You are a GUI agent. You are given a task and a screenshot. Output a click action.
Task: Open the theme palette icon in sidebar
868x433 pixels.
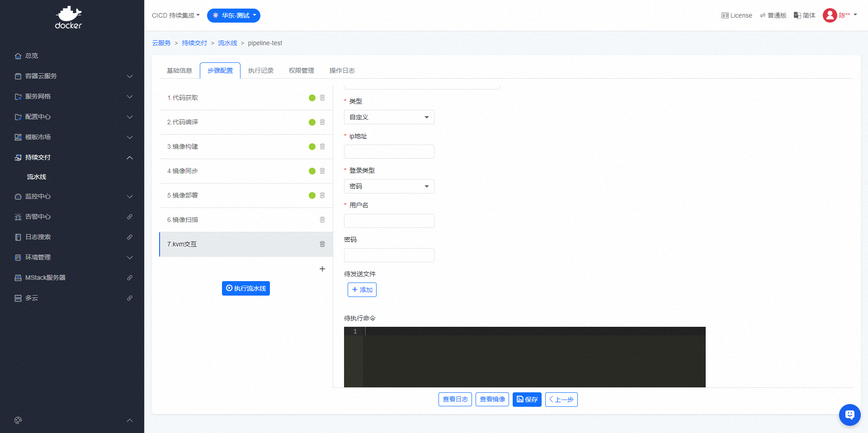click(18, 420)
